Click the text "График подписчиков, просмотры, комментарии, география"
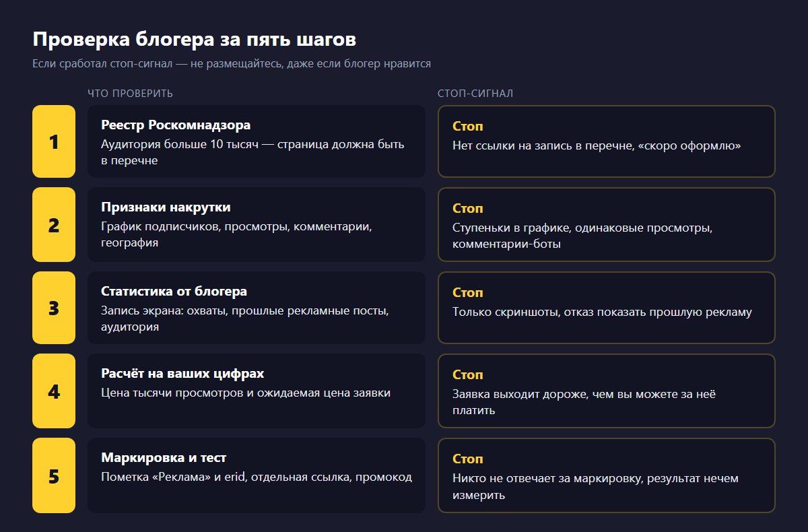 click(x=236, y=234)
